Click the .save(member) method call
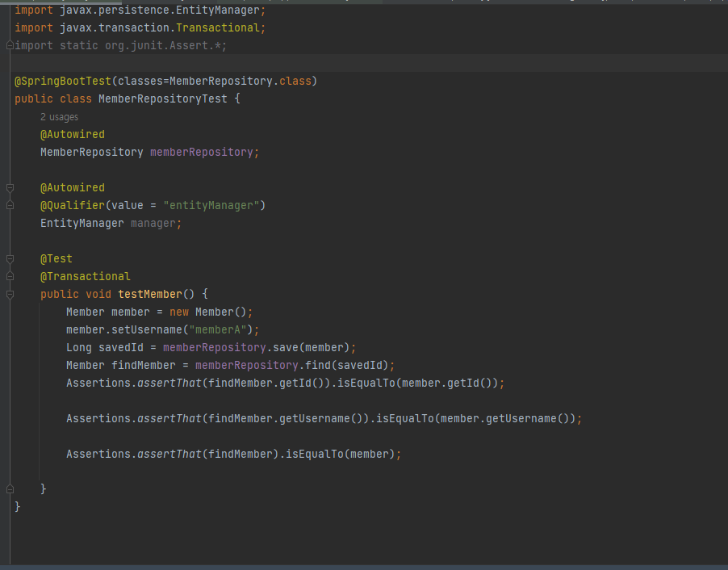728x570 pixels. pos(308,348)
